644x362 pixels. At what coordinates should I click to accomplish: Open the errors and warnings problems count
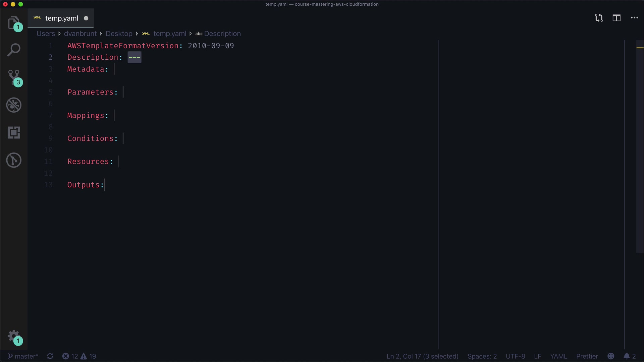(79, 356)
